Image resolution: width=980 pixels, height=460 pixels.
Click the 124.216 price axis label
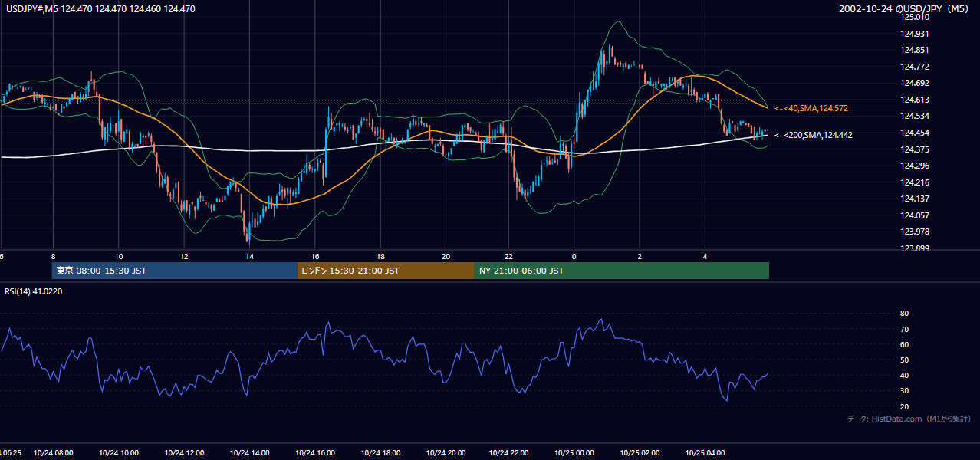click(x=915, y=182)
